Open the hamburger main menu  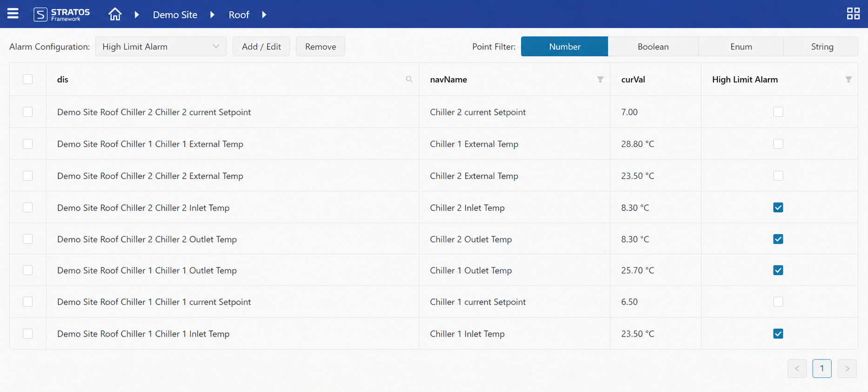coord(13,13)
